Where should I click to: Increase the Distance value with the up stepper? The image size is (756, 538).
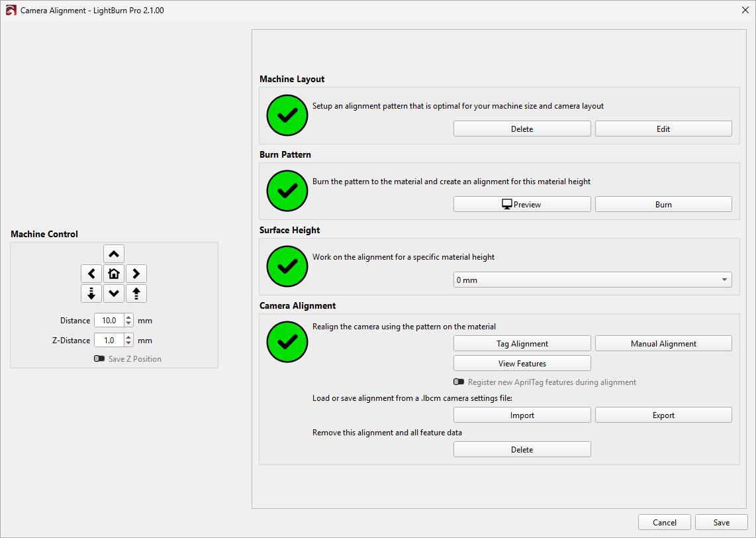point(128,317)
